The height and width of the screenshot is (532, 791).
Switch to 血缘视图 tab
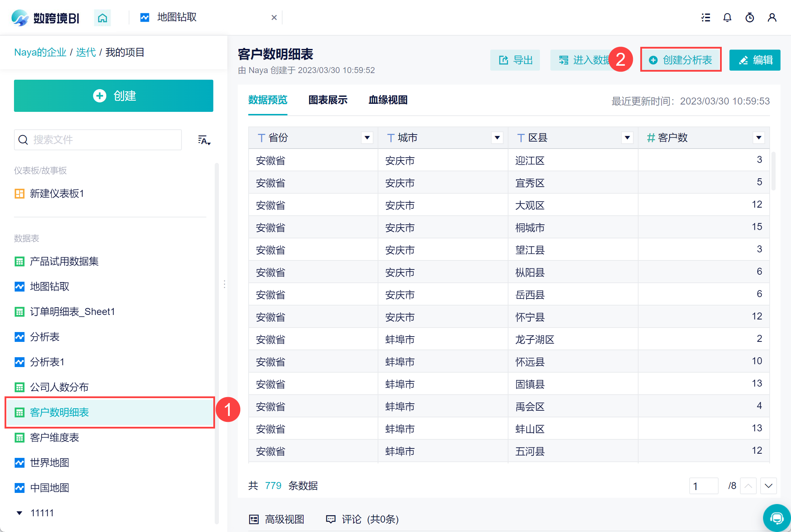(x=388, y=100)
